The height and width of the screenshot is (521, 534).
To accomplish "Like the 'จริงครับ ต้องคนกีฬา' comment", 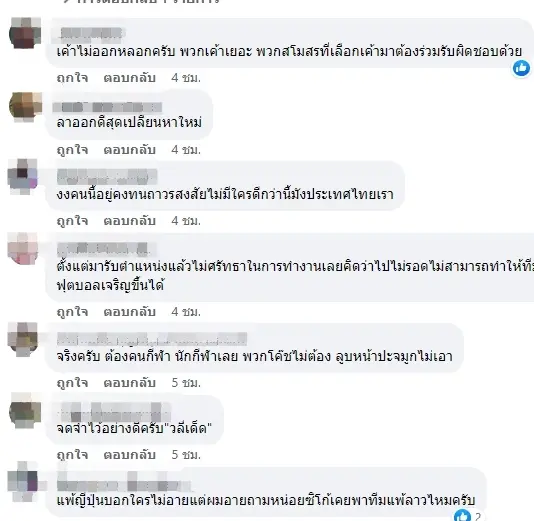I will (72, 383).
